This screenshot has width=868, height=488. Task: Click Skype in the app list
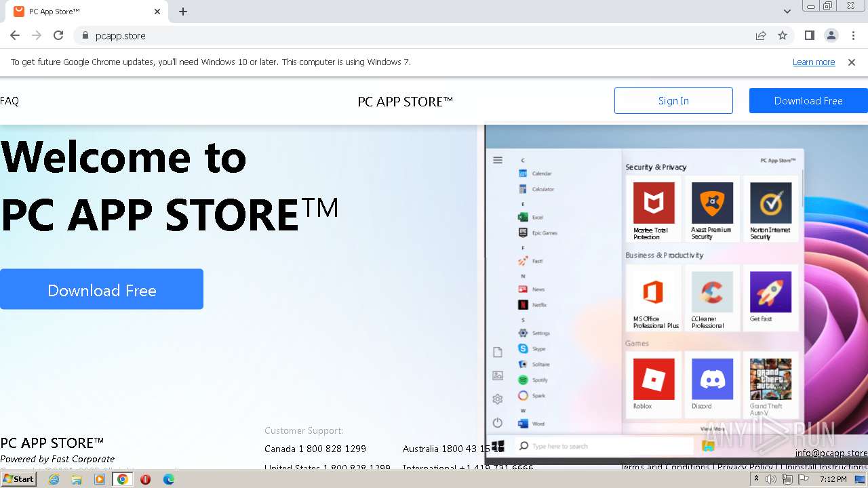click(532, 348)
